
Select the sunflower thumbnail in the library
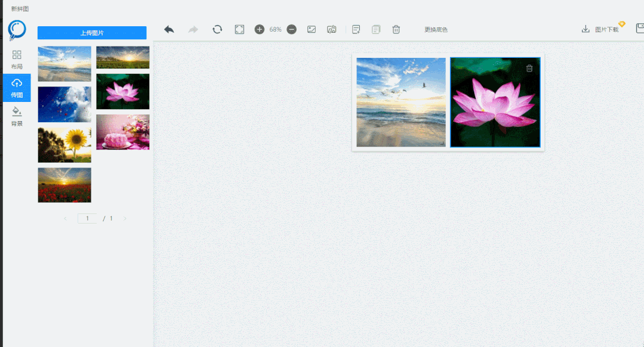[64, 145]
